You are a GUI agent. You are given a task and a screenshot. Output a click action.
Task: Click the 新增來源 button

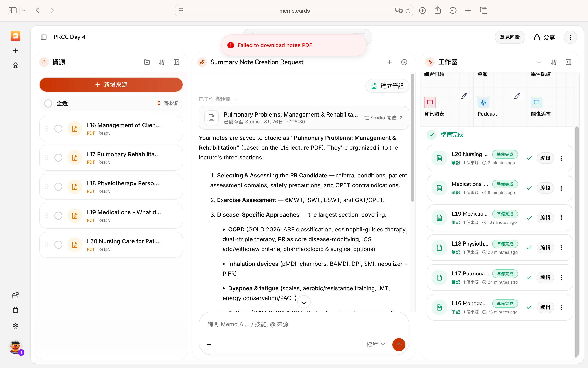[x=111, y=85]
